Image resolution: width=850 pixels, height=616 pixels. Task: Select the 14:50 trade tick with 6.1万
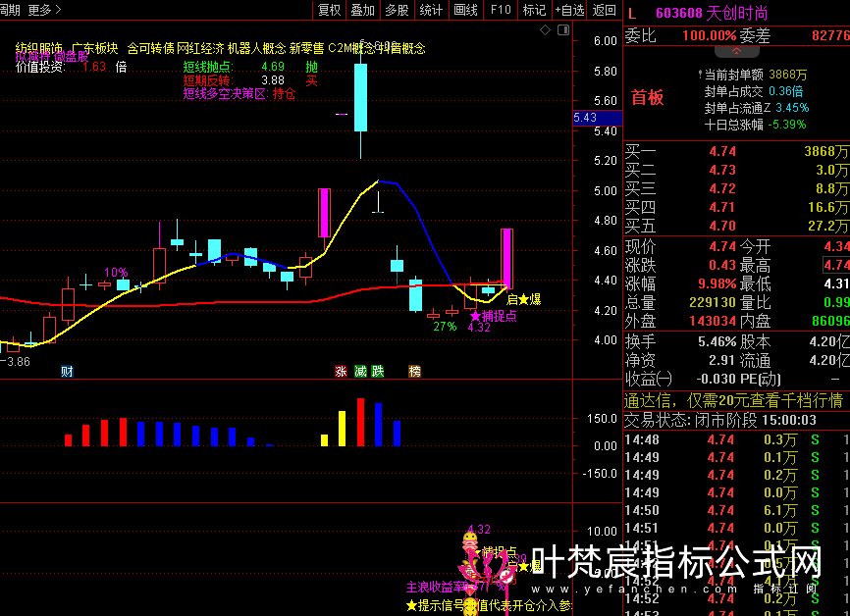[737, 510]
